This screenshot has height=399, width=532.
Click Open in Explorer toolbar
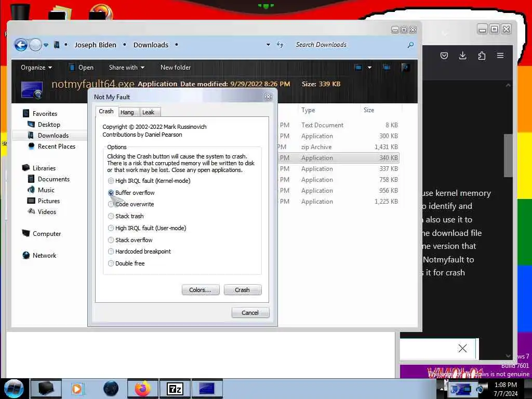[x=82, y=68]
